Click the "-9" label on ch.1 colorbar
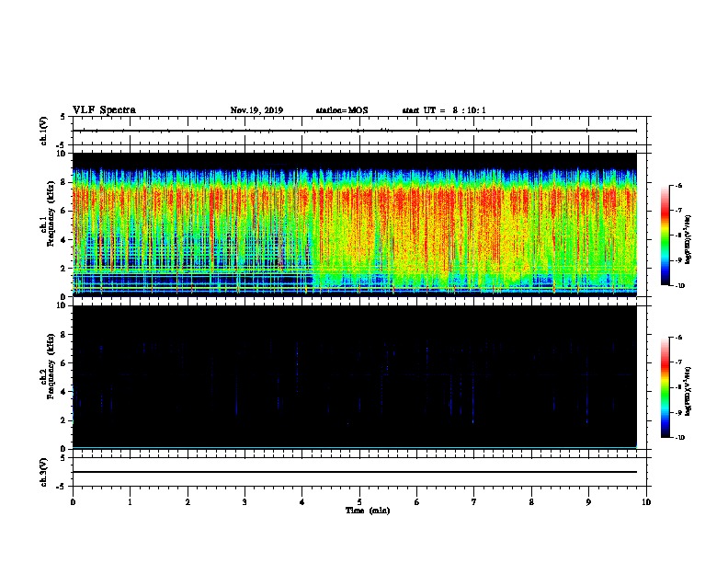The image size is (728, 563). click(678, 260)
